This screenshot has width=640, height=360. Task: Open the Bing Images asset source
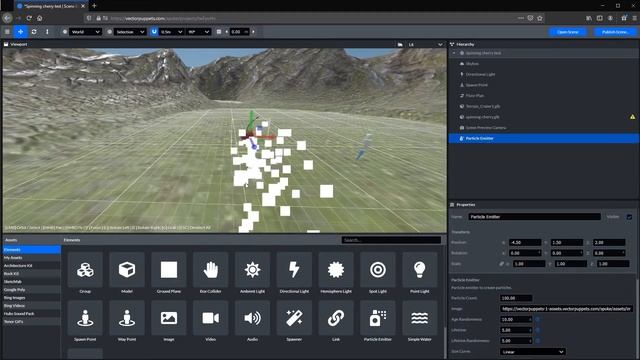(32, 298)
